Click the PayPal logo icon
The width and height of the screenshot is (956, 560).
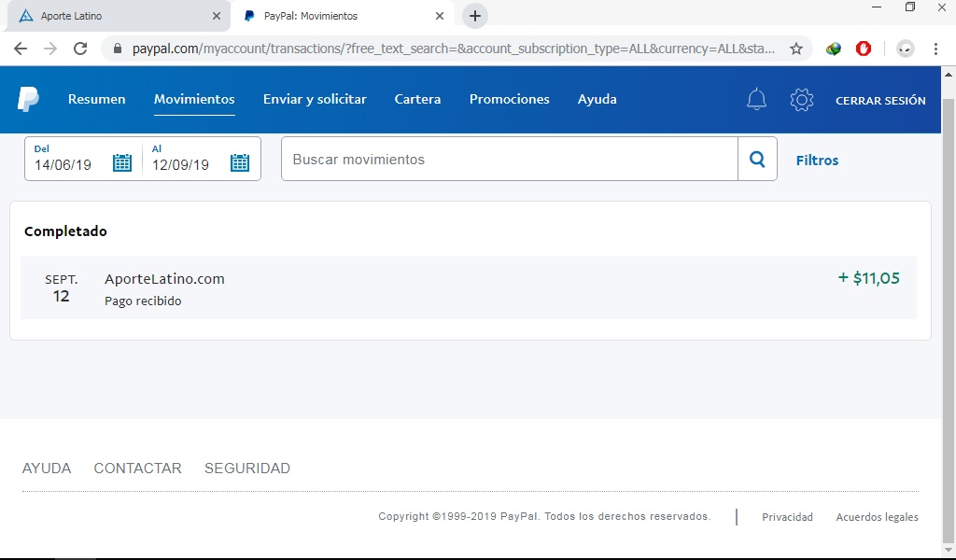pyautogui.click(x=28, y=99)
